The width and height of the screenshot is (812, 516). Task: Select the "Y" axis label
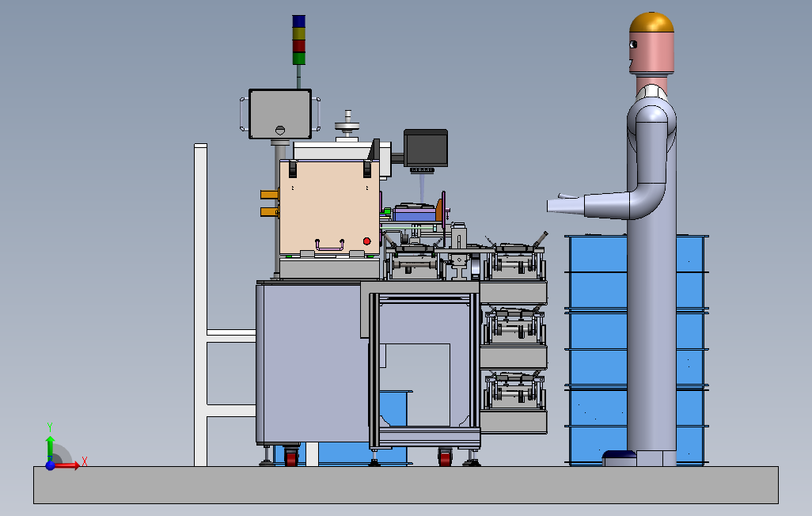click(50, 427)
